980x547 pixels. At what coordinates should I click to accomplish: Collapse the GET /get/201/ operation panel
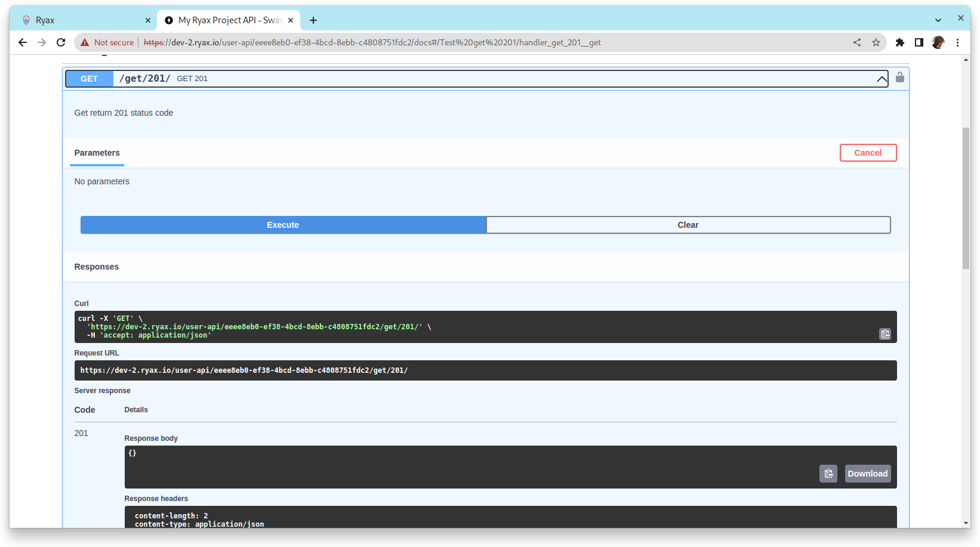click(882, 78)
